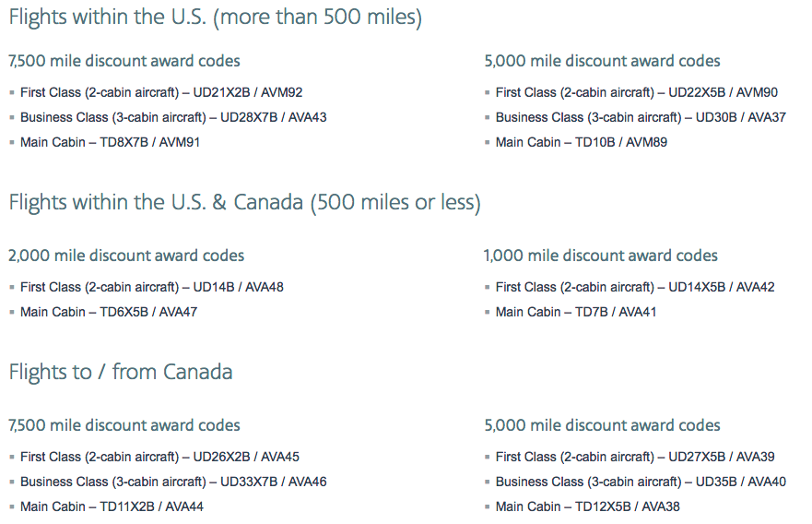Click Business Class UD33X7B / AVA46 entry
Image resolution: width=812 pixels, height=524 pixels.
click(173, 482)
